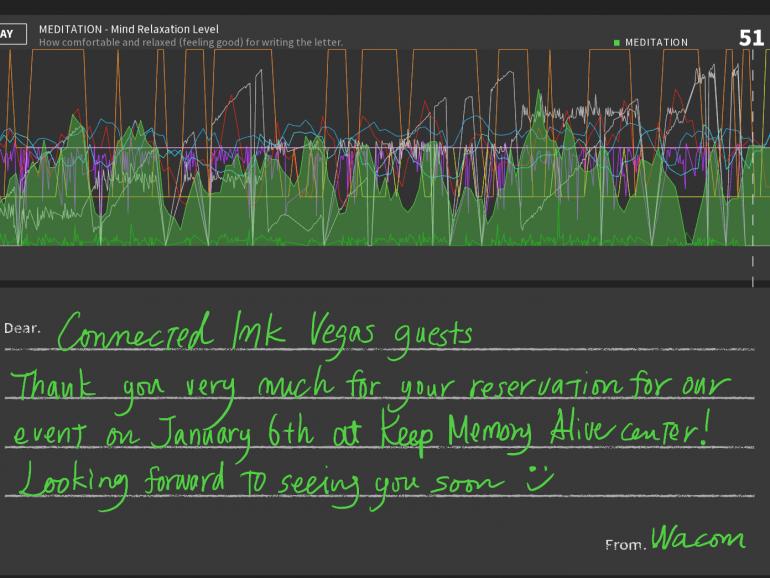The width and height of the screenshot is (770, 578).
Task: Click handwritten 'event on January 6th' line
Action: [361, 435]
